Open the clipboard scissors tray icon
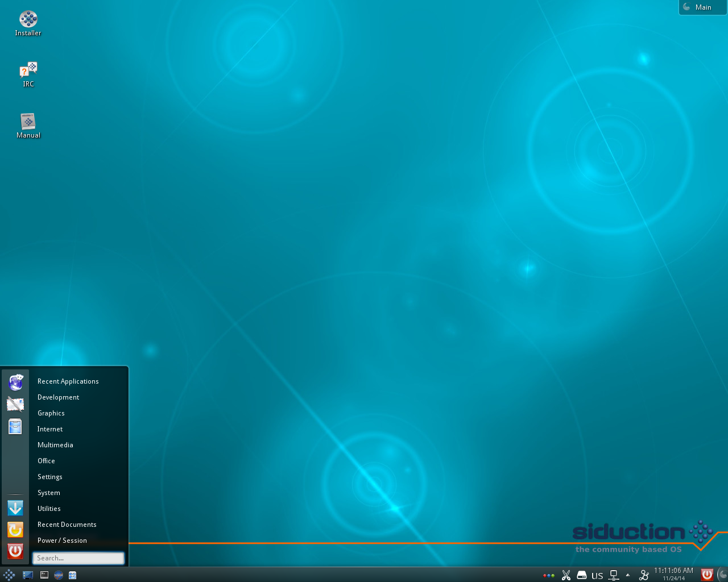This screenshot has width=728, height=582. pyautogui.click(x=566, y=575)
